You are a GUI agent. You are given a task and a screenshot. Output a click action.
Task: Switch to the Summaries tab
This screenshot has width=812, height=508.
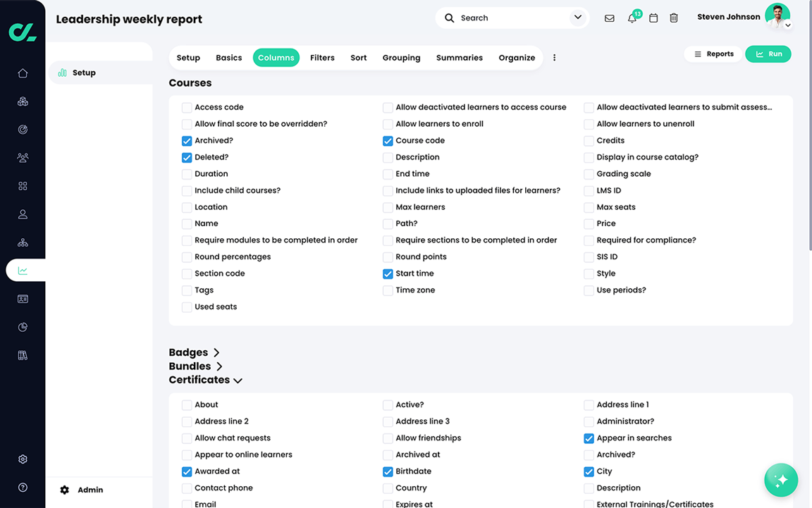click(x=460, y=58)
